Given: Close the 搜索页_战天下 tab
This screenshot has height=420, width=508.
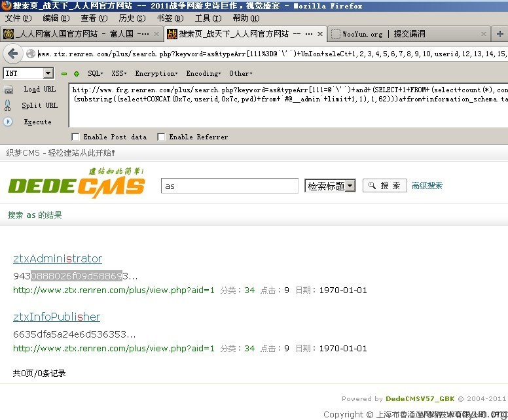Looking at the screenshot, I should 319,34.
